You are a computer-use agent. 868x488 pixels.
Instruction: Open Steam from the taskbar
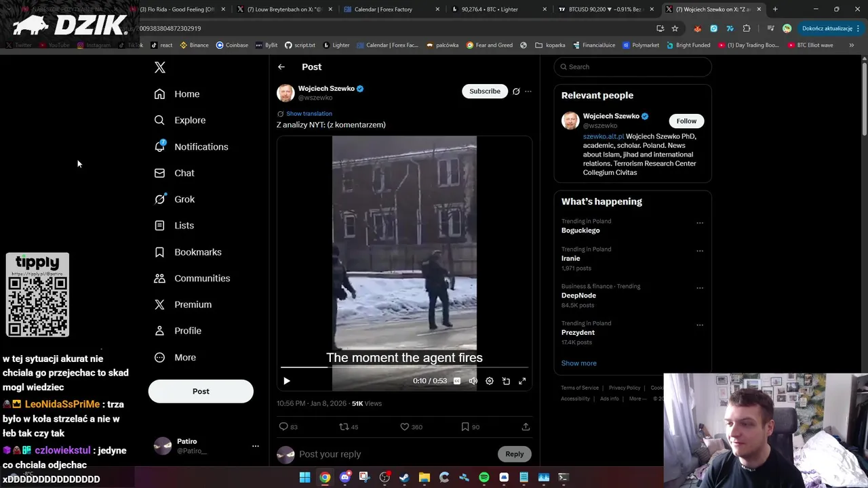pyautogui.click(x=404, y=477)
